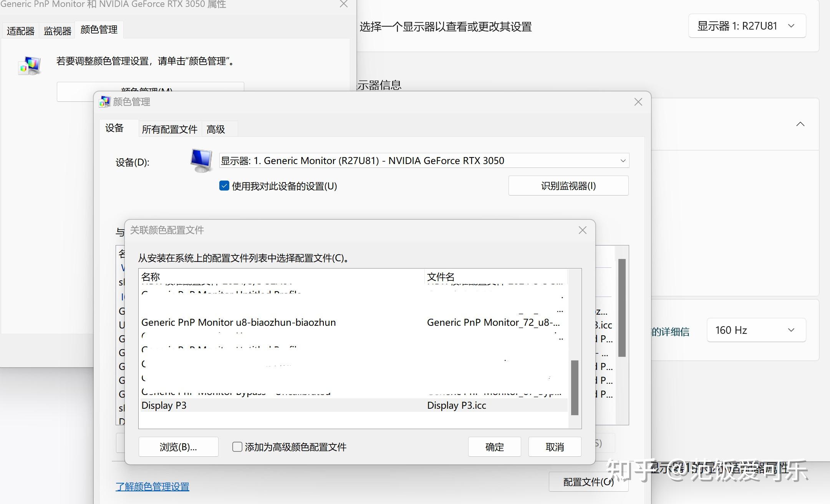Click 'Generic PnP Monitor_72_u8-...' file name cell
This screenshot has width=830, height=504.
[494, 322]
